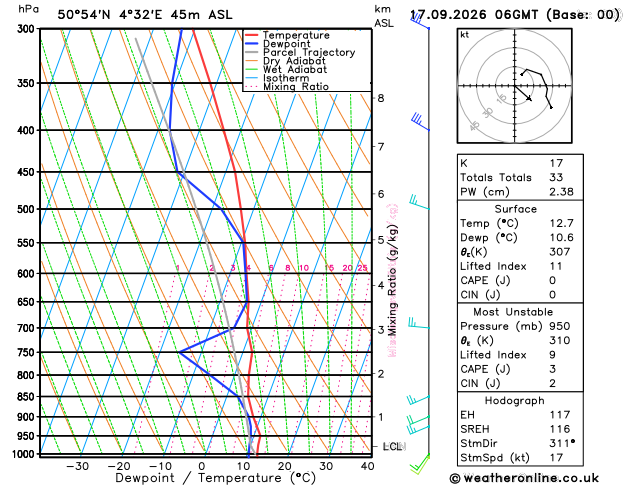Click the Most Unstable section header
Screen dimensions: 629x486
tap(513, 312)
